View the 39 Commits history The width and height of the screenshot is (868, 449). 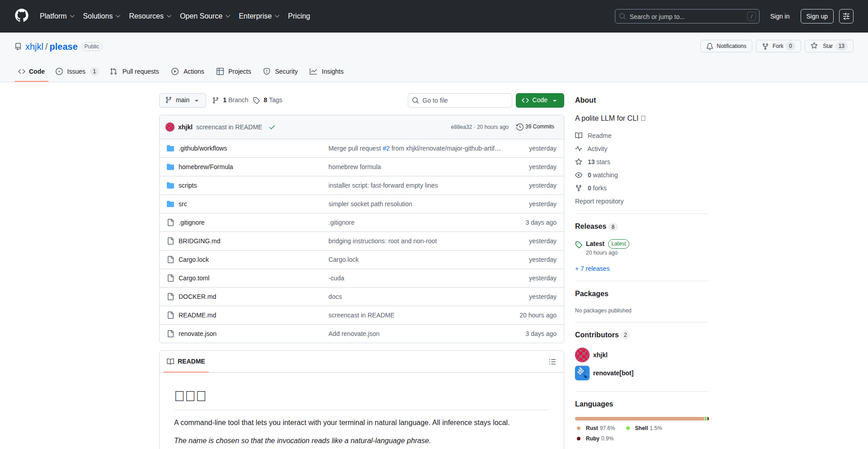(535, 127)
